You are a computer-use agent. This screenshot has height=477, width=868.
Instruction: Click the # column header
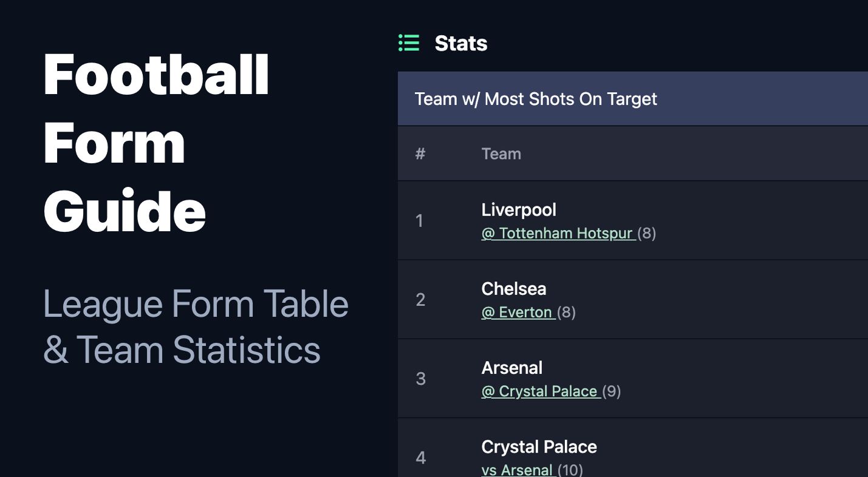tap(420, 154)
